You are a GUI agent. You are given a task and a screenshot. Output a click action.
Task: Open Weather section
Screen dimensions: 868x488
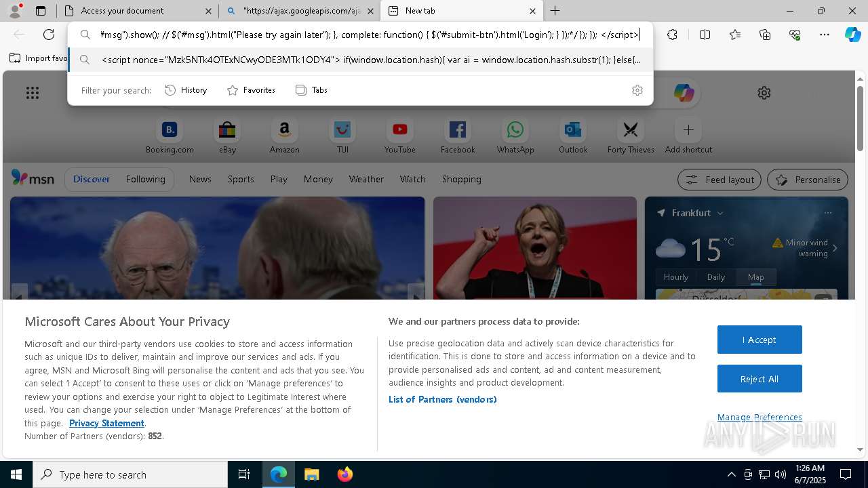coord(366,180)
